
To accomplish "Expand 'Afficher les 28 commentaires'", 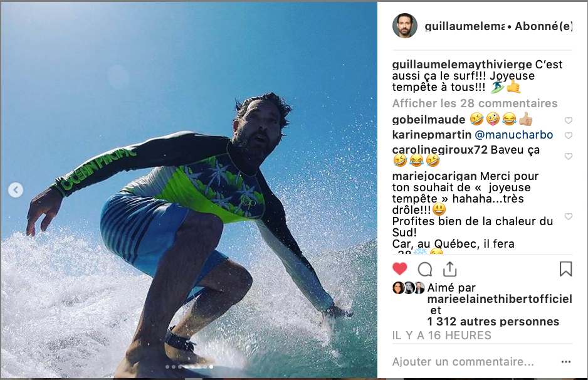I will (475, 103).
